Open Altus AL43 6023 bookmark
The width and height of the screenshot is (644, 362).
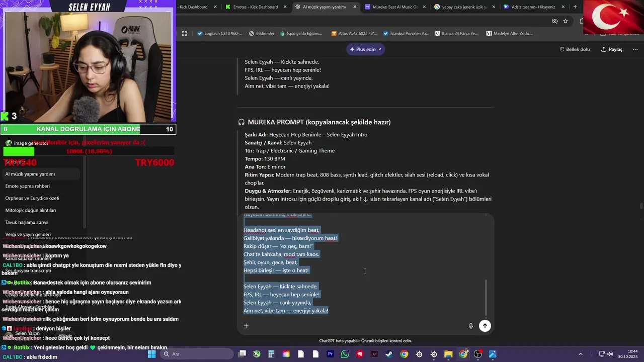coord(355,34)
